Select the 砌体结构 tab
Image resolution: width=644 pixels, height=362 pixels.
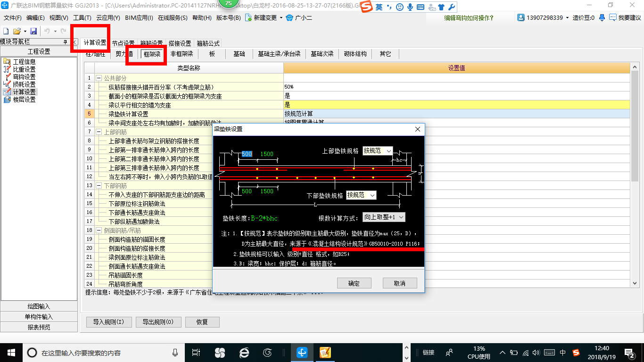tap(355, 54)
